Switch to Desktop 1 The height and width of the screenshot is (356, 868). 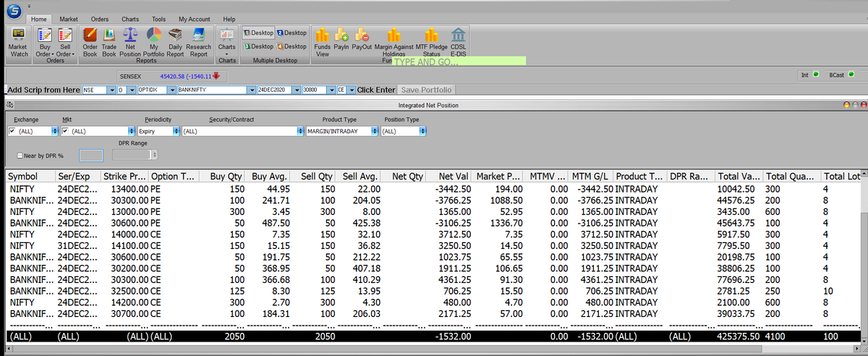[x=258, y=33]
